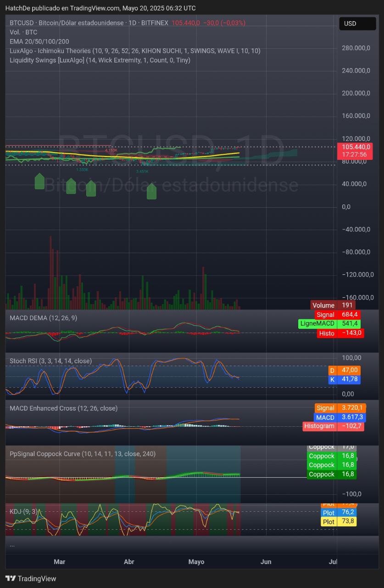Click the TradingView logo at bottom left
Screen dimensions: 384x588
[x=31, y=578]
